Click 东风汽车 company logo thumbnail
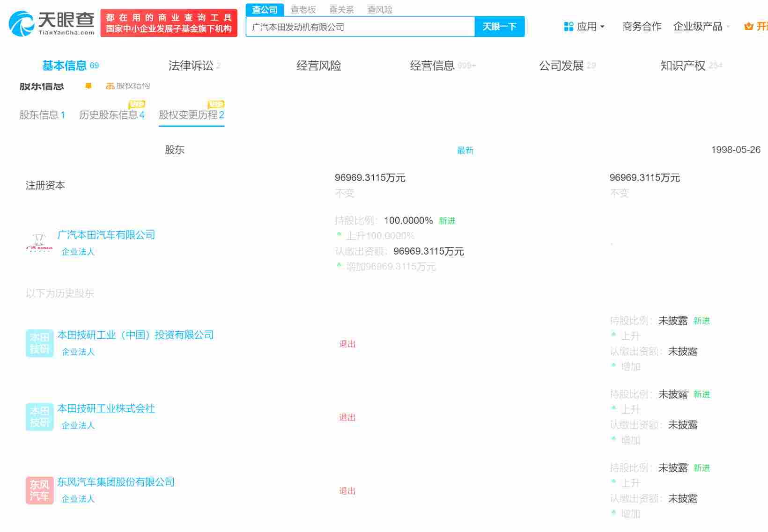 pyautogui.click(x=39, y=490)
